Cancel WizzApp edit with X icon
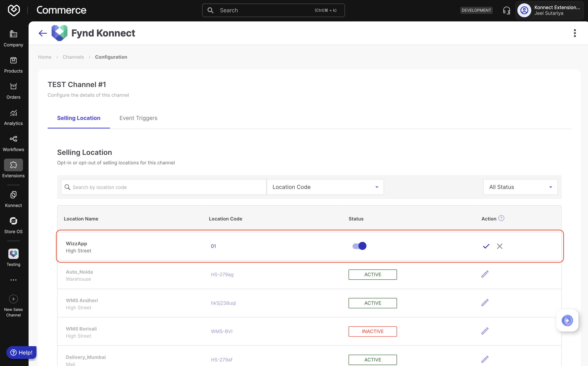This screenshot has height=366, width=588. coord(499,246)
